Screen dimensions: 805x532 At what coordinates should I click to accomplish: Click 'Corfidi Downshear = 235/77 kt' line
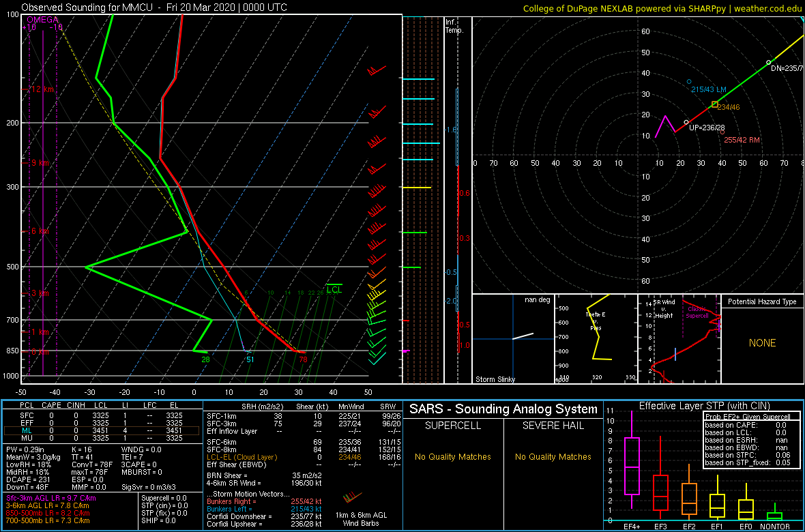click(265, 516)
